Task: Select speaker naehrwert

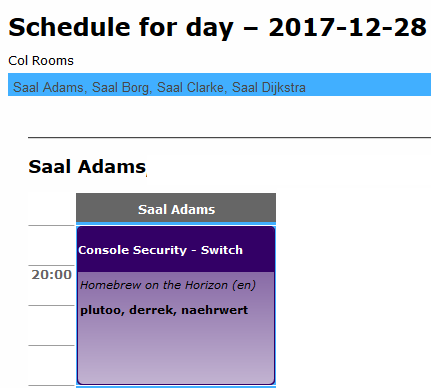Action: 215,310
